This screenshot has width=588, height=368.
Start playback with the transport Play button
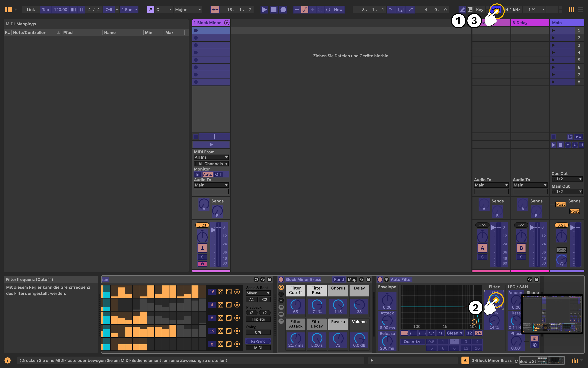(264, 10)
